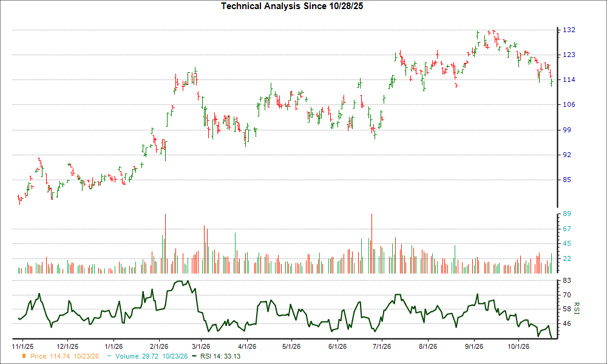Image resolution: width=607 pixels, height=364 pixels.
Task: Click the 7/1/26 date label
Action: (382, 346)
